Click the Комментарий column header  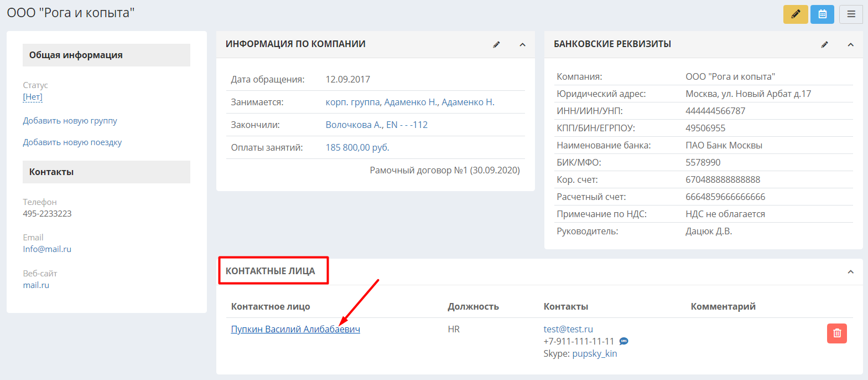click(x=723, y=306)
